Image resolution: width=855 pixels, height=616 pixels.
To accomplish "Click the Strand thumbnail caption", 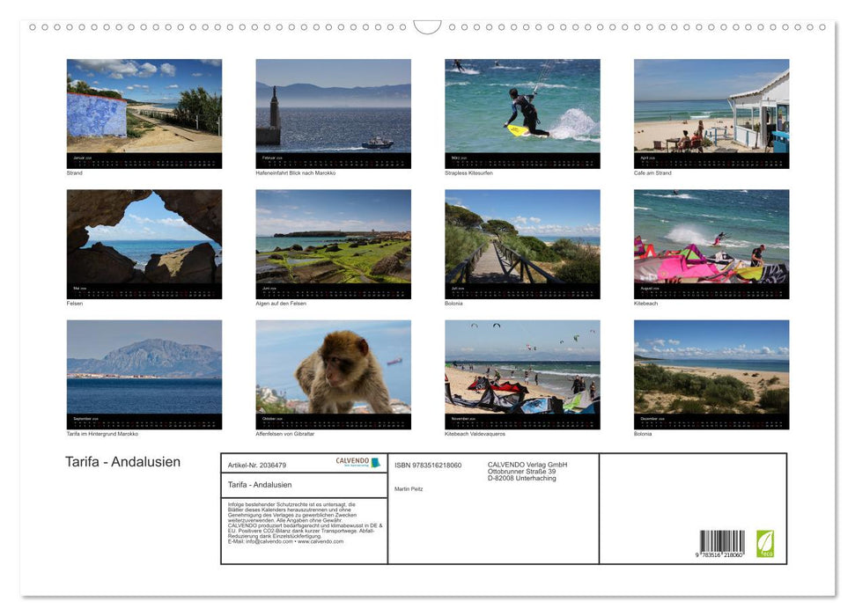I will click(x=75, y=172).
